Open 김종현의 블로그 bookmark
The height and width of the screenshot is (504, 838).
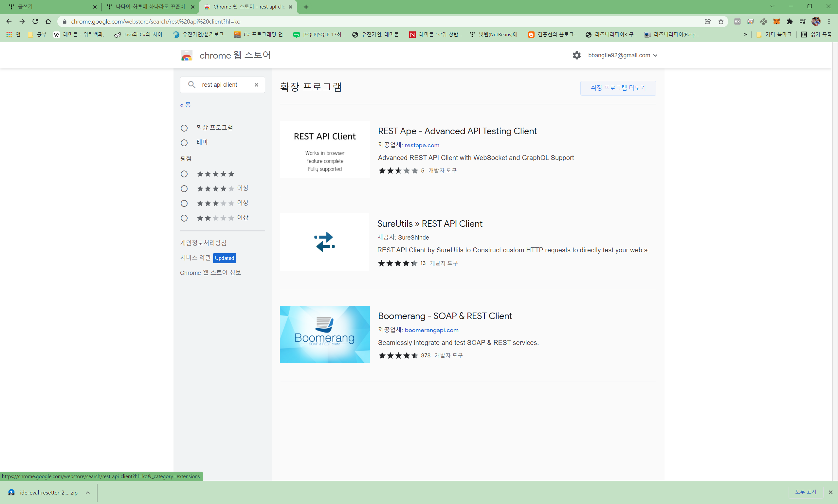(553, 34)
